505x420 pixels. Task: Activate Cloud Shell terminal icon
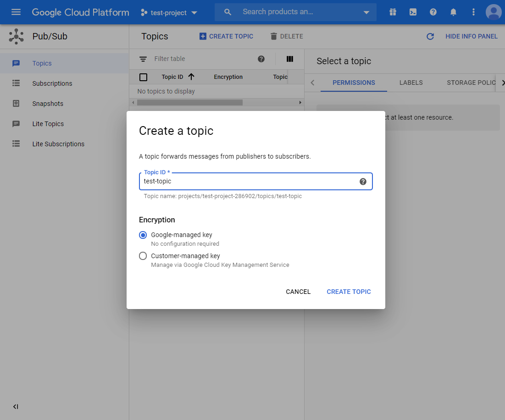click(413, 12)
